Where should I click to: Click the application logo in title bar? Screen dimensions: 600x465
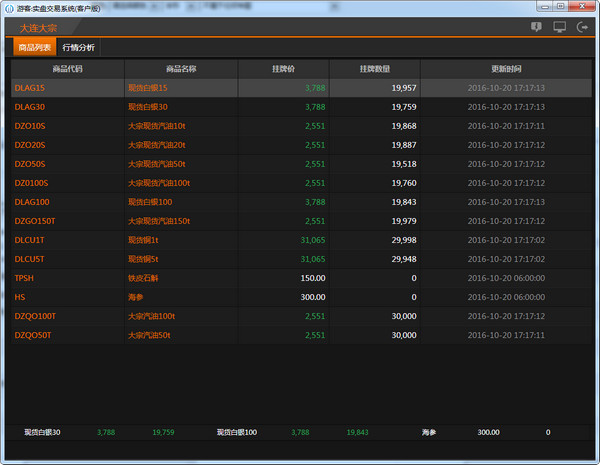coord(10,8)
